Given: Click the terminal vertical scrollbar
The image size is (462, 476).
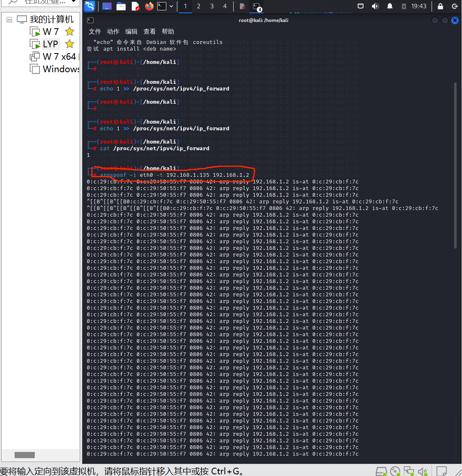Looking at the screenshot, I should [455, 166].
